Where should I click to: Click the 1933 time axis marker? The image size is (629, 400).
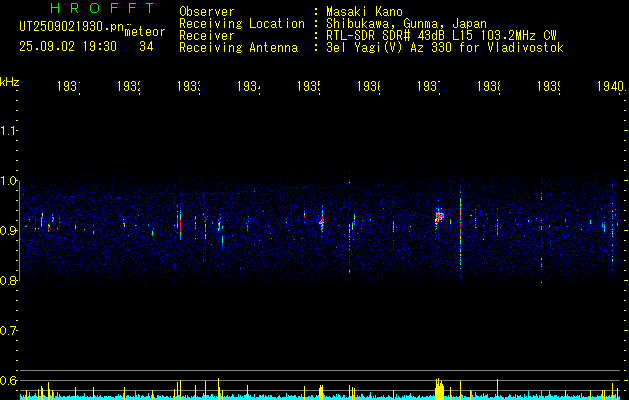coord(189,86)
